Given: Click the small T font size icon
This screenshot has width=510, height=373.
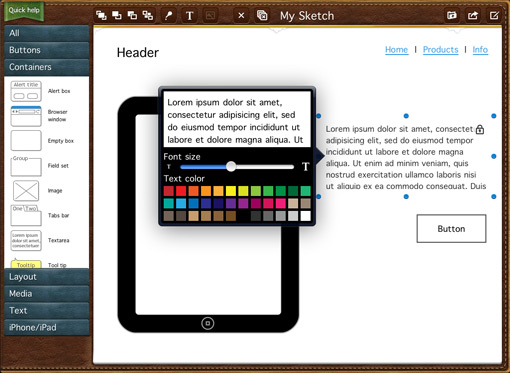Looking at the screenshot, I should tap(169, 166).
